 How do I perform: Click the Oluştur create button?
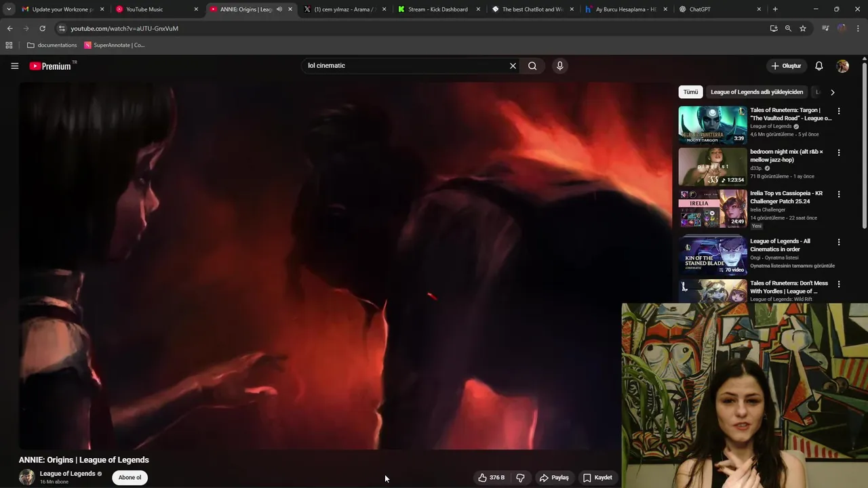786,66
